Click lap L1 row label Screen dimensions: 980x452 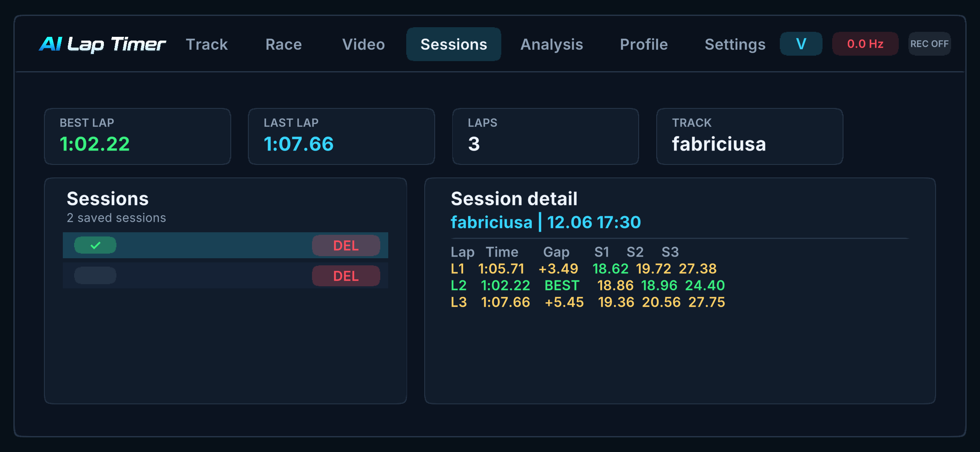[458, 269]
